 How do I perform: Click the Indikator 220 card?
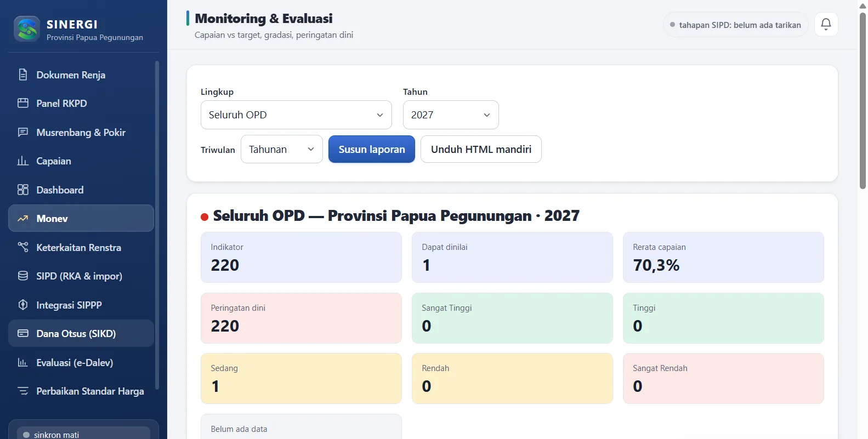(301, 257)
